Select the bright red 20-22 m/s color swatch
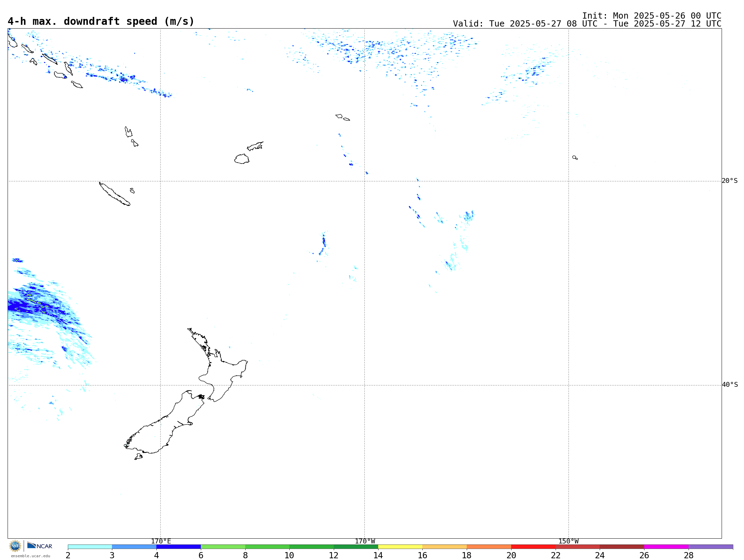744x560 pixels. [534, 547]
